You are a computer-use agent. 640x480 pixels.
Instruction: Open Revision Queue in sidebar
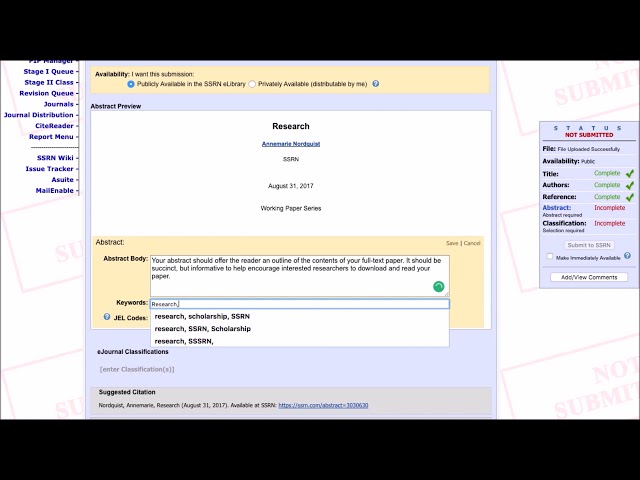click(x=47, y=93)
